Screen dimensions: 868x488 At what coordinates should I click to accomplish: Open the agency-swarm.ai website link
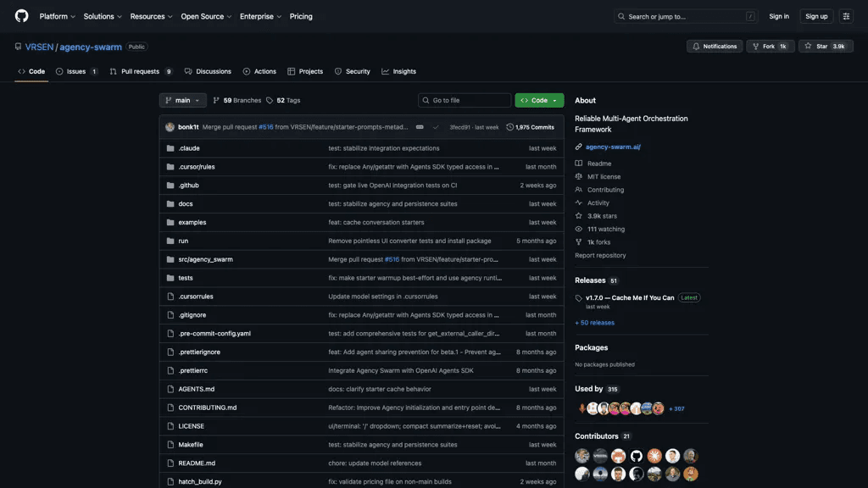(x=613, y=147)
